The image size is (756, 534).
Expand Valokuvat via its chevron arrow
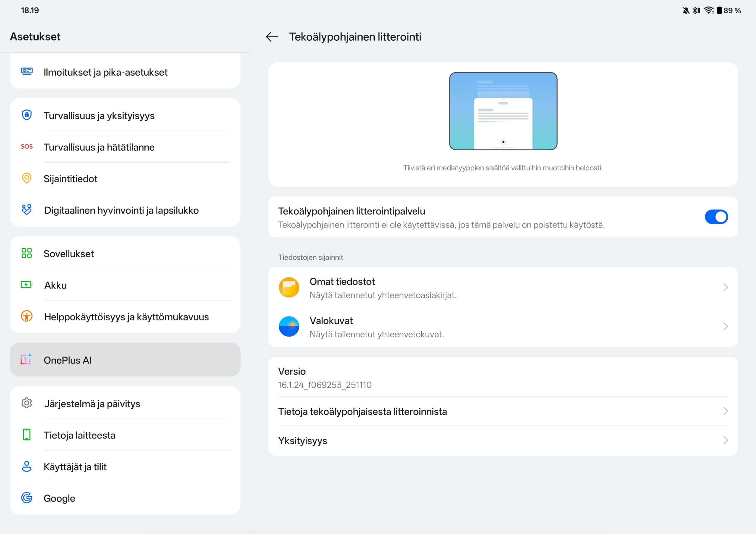[x=725, y=326]
